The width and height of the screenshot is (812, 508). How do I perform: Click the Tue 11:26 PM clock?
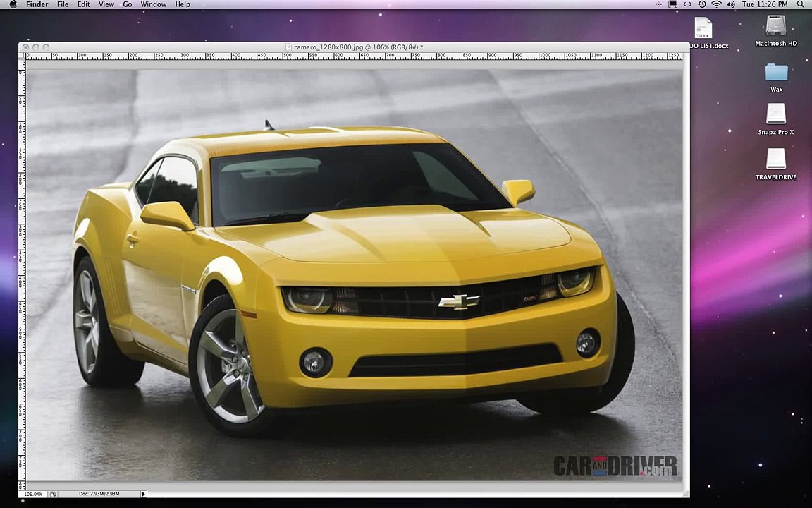coord(765,4)
